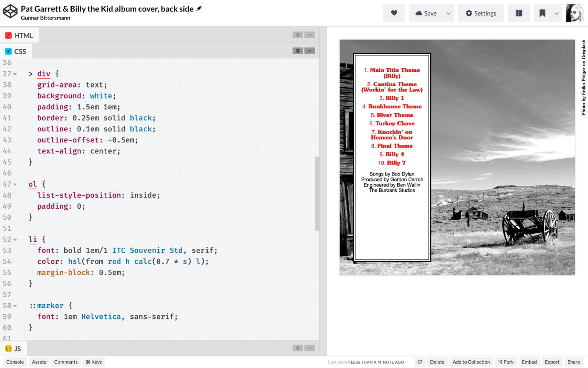This screenshot has width=588, height=368.
Task: Fold the li rule at line 52
Action: [x=15, y=240]
